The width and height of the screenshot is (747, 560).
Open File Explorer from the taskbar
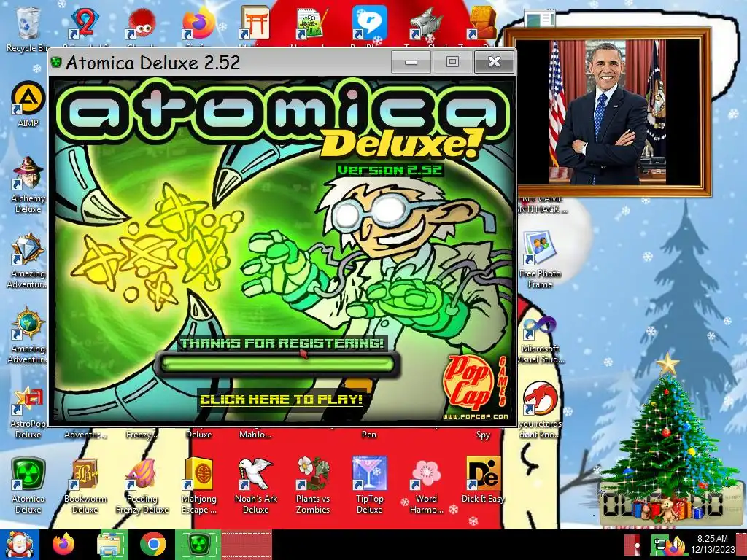coord(111,545)
